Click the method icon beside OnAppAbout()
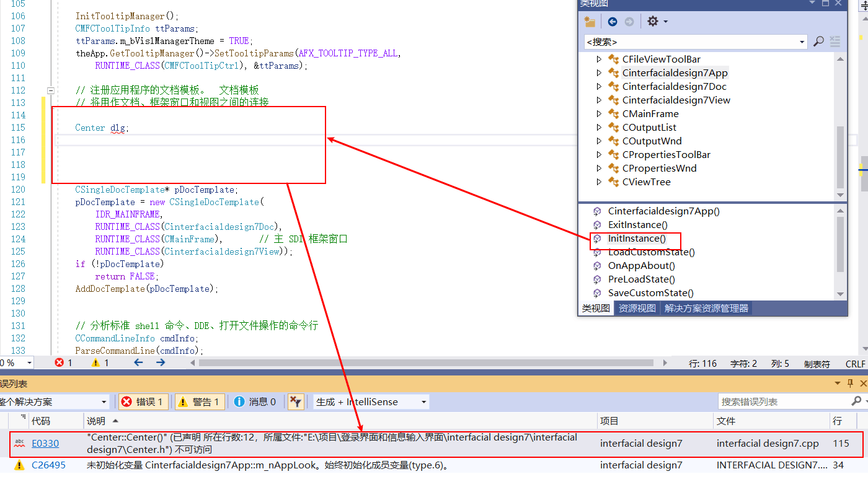Viewport: 868px width, 500px height. click(x=597, y=266)
